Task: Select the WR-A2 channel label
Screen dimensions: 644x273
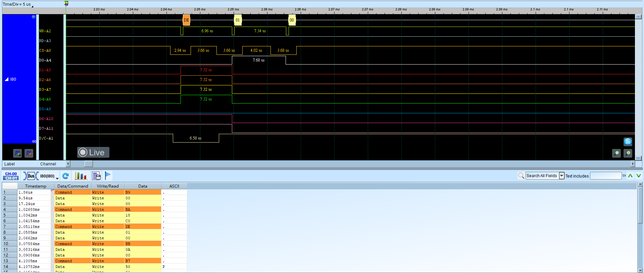Action: [45, 31]
